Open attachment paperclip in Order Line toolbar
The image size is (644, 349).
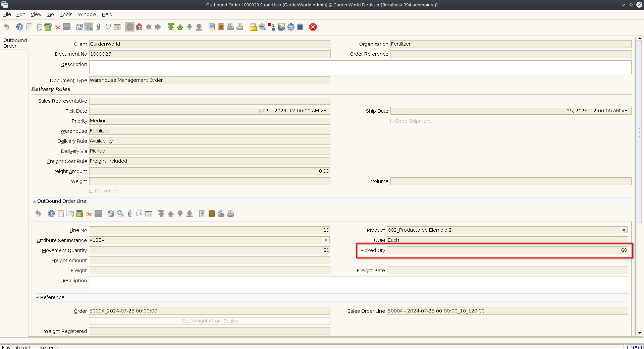tap(130, 214)
